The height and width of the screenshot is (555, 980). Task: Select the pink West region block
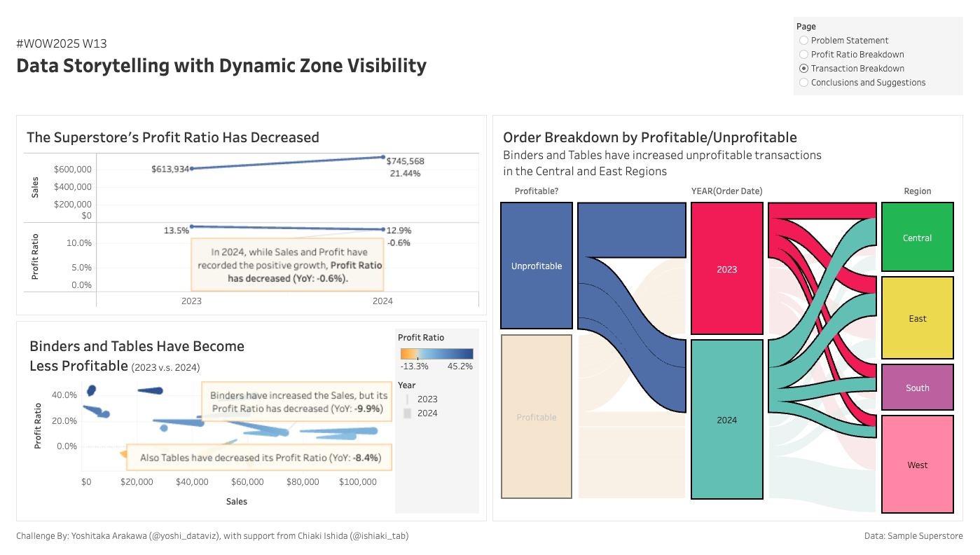point(917,465)
